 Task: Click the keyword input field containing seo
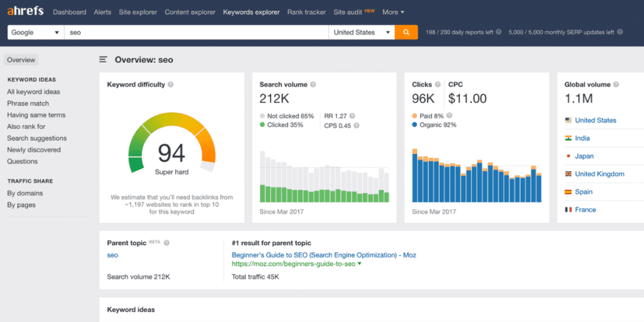pos(196,32)
